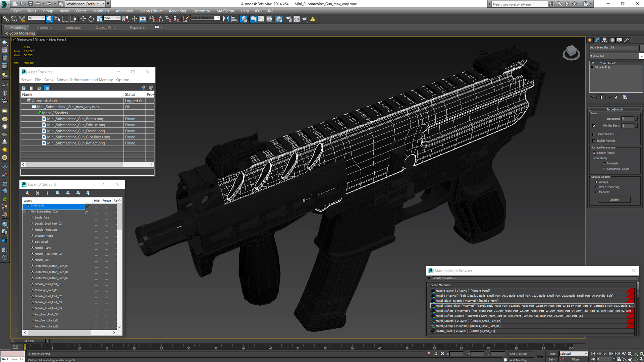Click the time slider 0 / 100 handle
Image resolution: width=644 pixels, height=362 pixels.
pos(30,341)
